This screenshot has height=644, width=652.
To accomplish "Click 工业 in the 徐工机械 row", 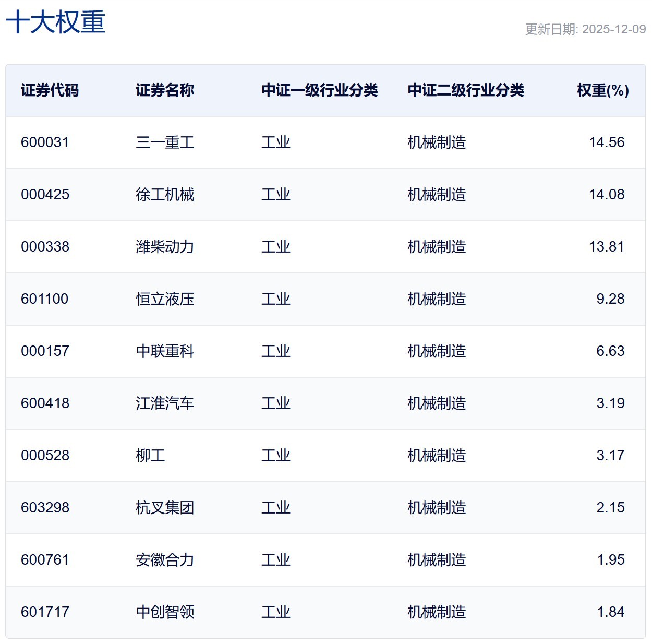I will pos(276,195).
